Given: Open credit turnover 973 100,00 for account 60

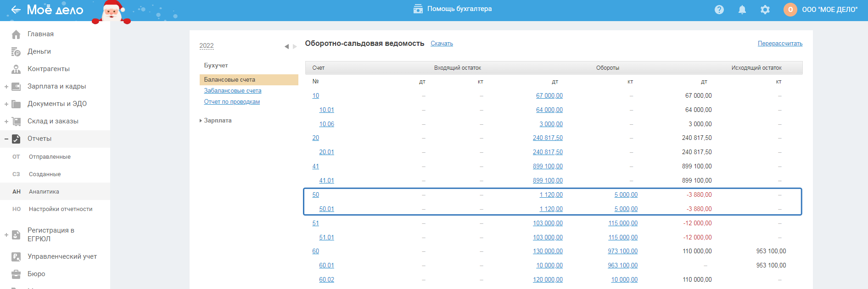Looking at the screenshot, I should coord(623,251).
